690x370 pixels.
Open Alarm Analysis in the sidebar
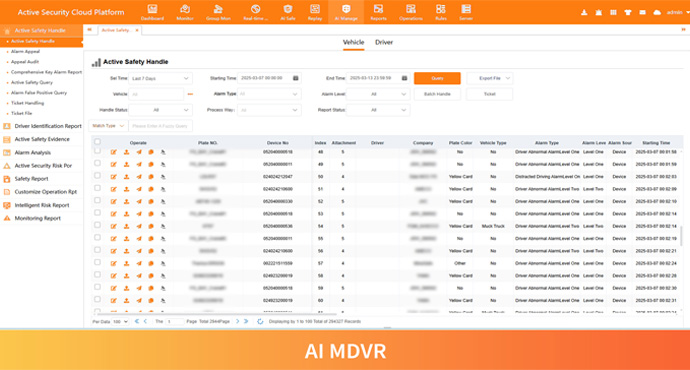click(33, 153)
